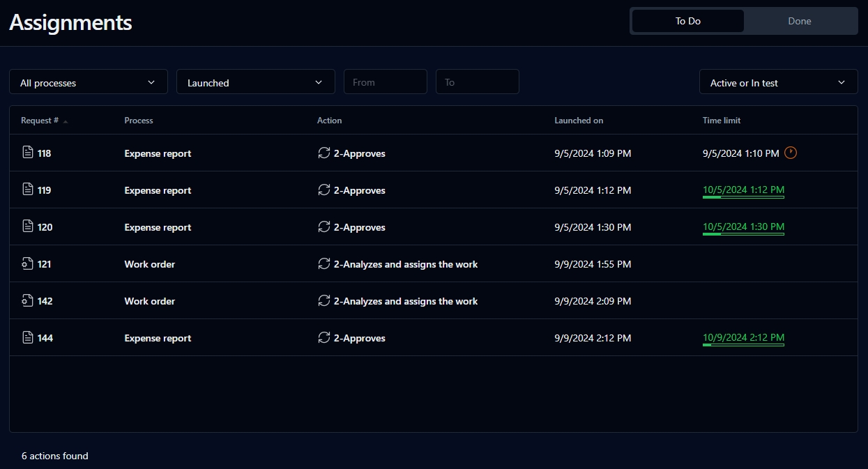868x469 pixels.
Task: Select the To Do toggle option
Action: 687,21
